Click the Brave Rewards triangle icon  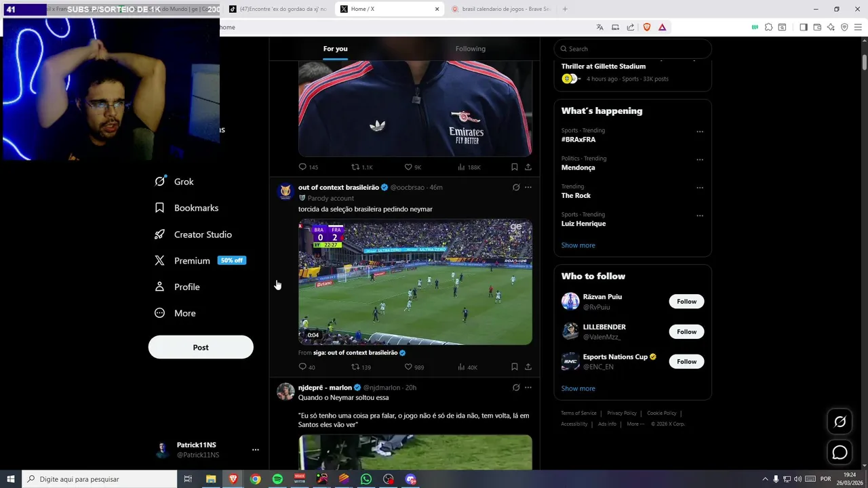point(662,27)
